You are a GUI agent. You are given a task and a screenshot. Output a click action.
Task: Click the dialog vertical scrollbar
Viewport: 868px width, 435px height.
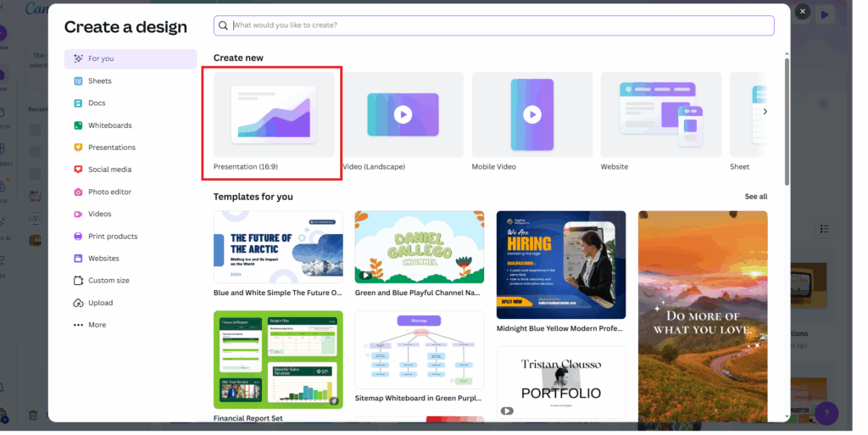(x=787, y=120)
